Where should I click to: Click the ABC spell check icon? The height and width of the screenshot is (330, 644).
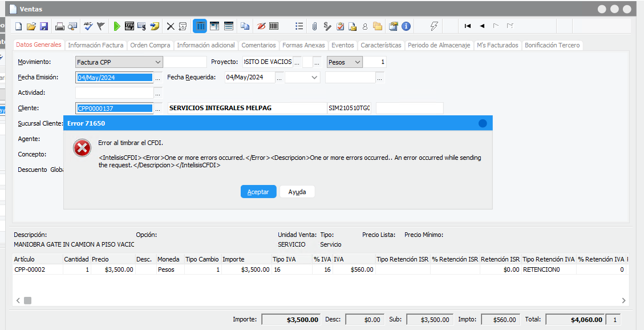pos(88,26)
